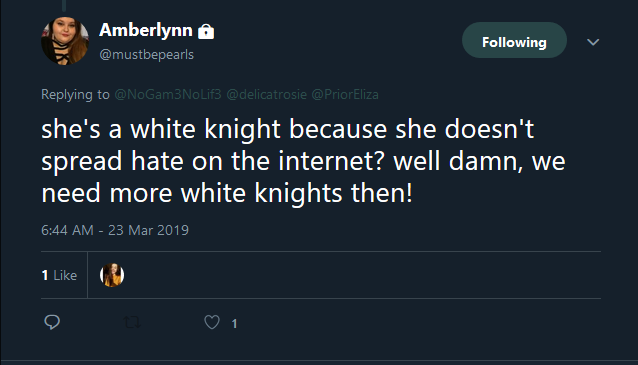Open the @mustbepearls handle
This screenshot has height=365, width=638.
click(146, 55)
